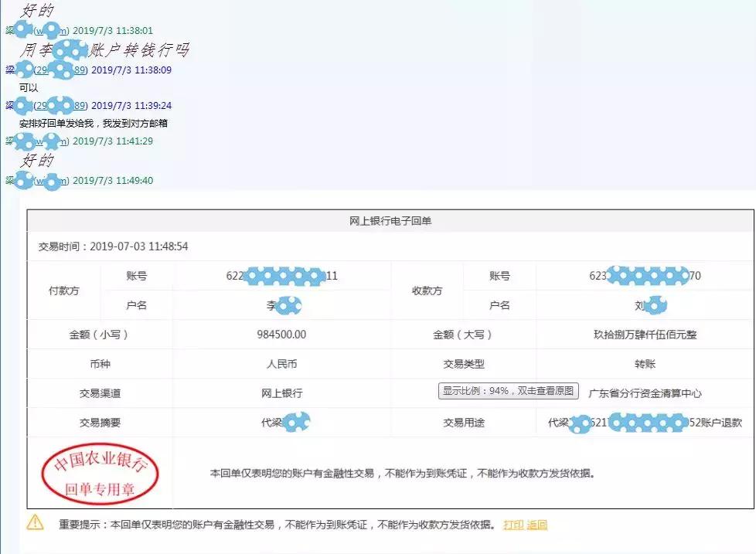The height and width of the screenshot is (554, 756).
Task: Click the 返回 link beside 打印
Action: (x=540, y=524)
